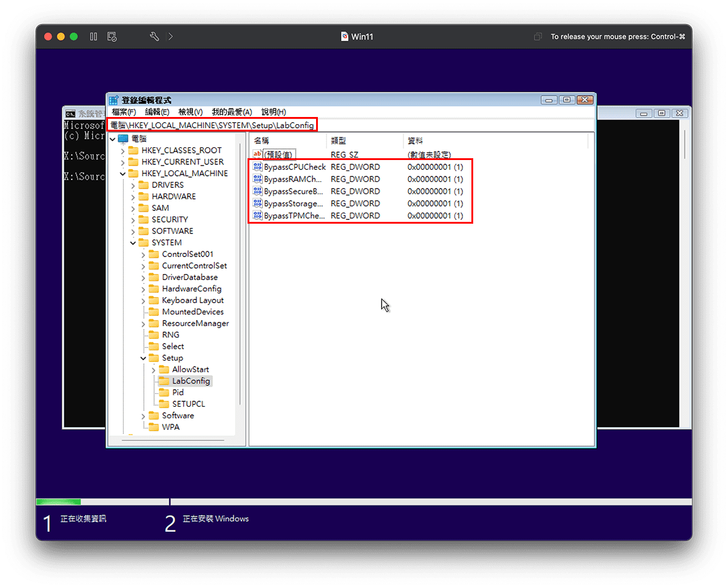The width and height of the screenshot is (728, 588).
Task: Collapse the Setup registry key
Action: pyautogui.click(x=142, y=358)
